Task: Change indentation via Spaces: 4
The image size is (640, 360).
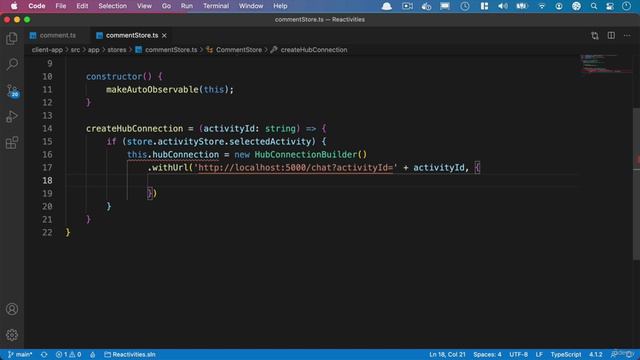Action: coord(487,354)
